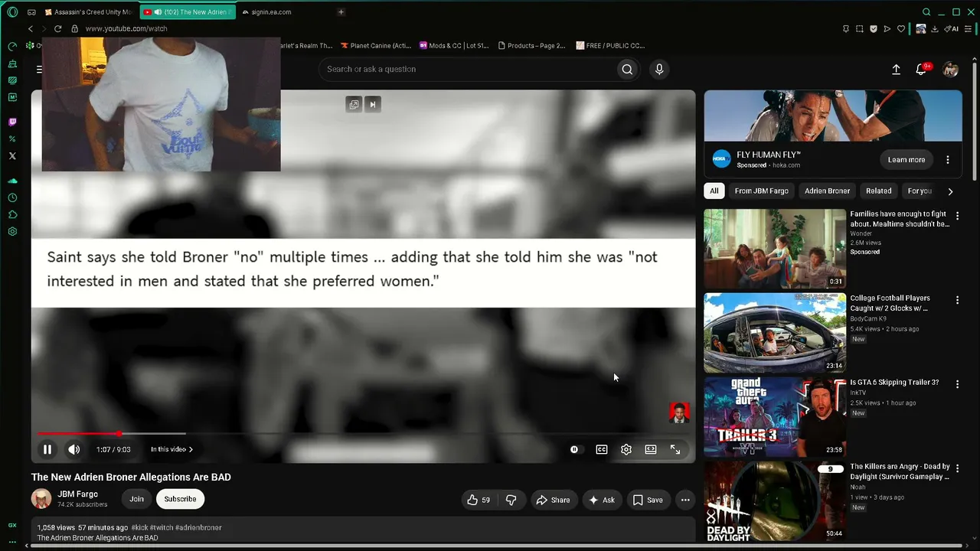This screenshot has width=980, height=551.
Task: Open HOKA ad options menu
Action: pos(948,160)
